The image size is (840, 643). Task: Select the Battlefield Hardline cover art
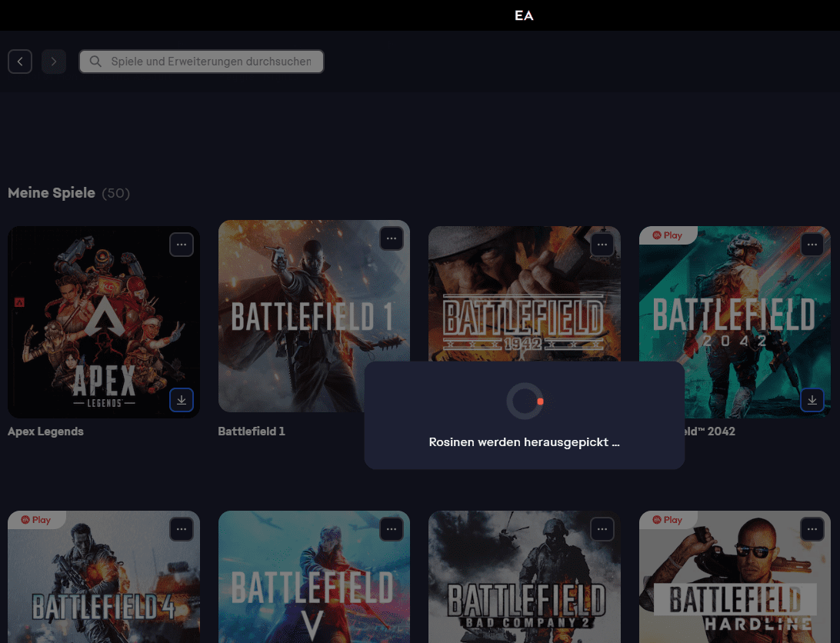click(x=735, y=577)
